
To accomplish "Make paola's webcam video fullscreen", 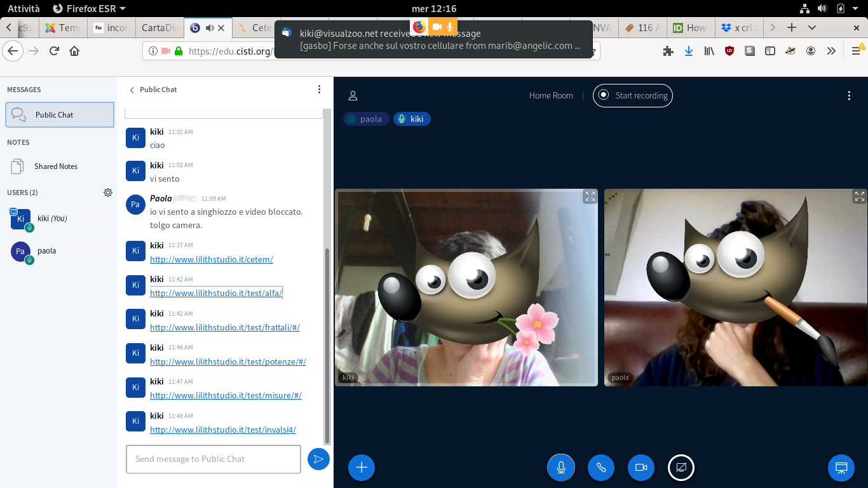I will click(859, 196).
